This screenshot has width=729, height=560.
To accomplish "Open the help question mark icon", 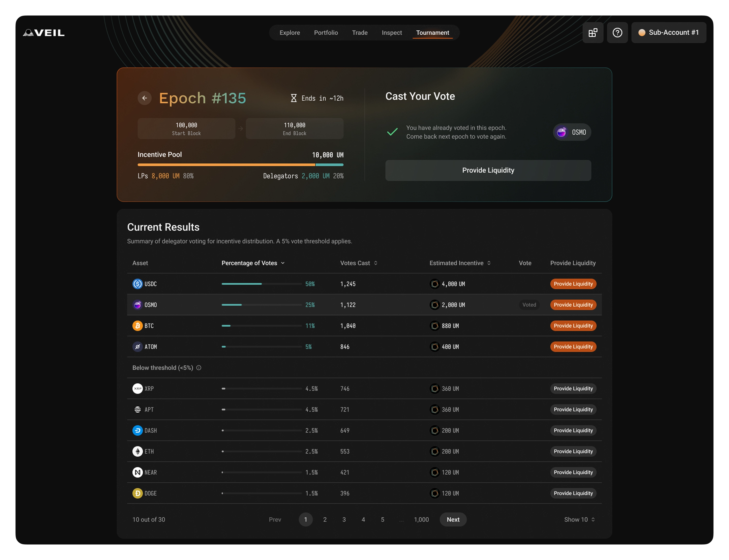I will tap(617, 33).
